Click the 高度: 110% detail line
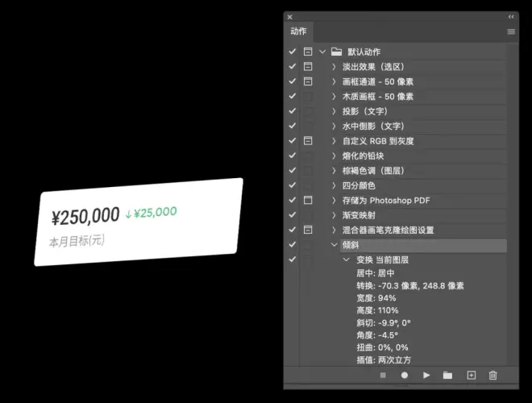This screenshot has height=403, width=532. 377,310
